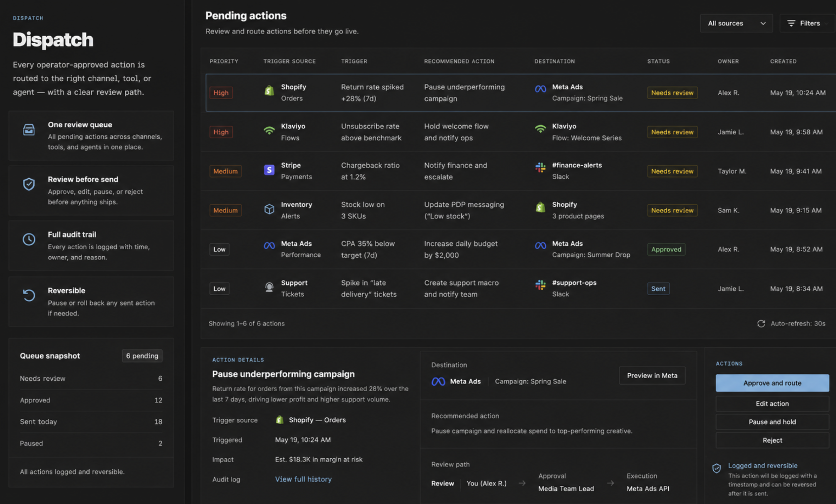This screenshot has height=504, width=836.
Task: Click the Edit action button
Action: 772,403
